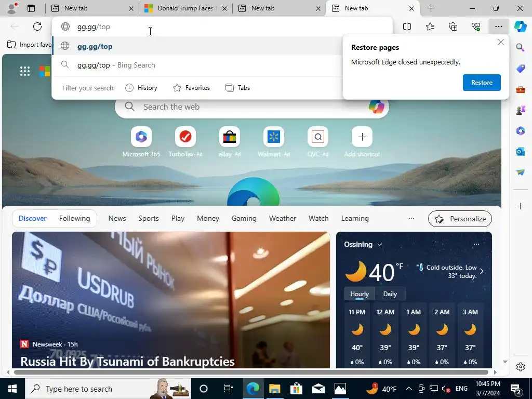Open Russia Hit By Tsunami article
This screenshot has width=532, height=399.
click(128, 362)
